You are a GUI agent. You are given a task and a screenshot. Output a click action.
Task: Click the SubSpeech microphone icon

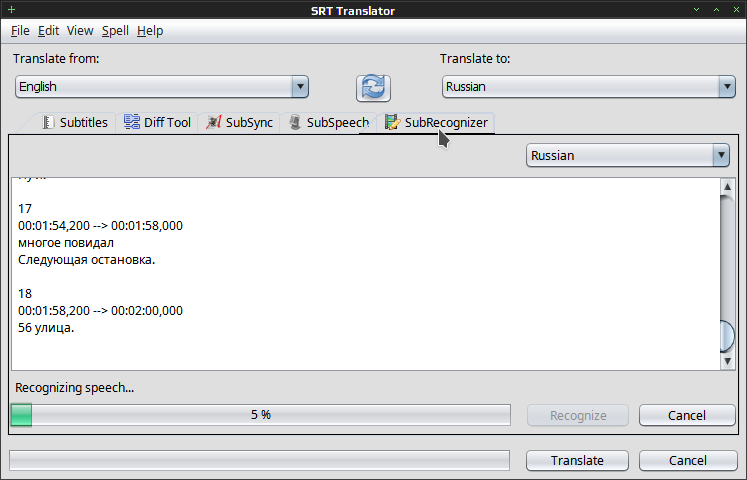(x=295, y=122)
